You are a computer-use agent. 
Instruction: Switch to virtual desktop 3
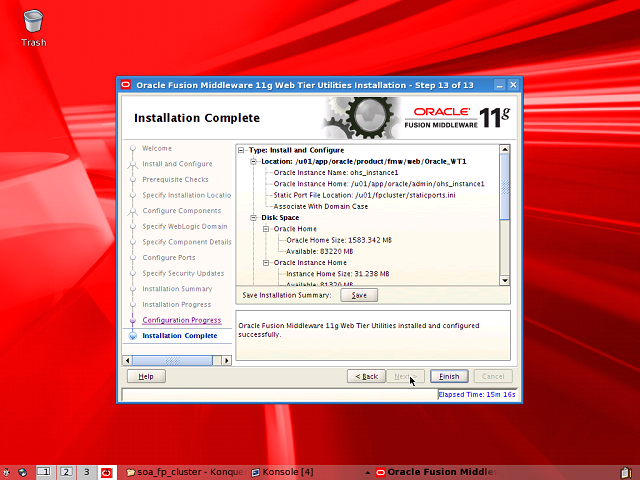click(87, 472)
